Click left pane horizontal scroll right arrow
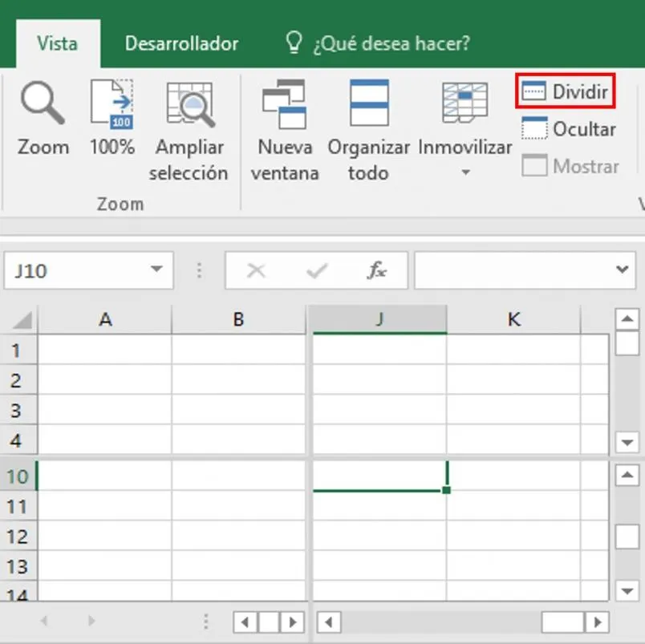The height and width of the screenshot is (644, 645). pos(293,622)
